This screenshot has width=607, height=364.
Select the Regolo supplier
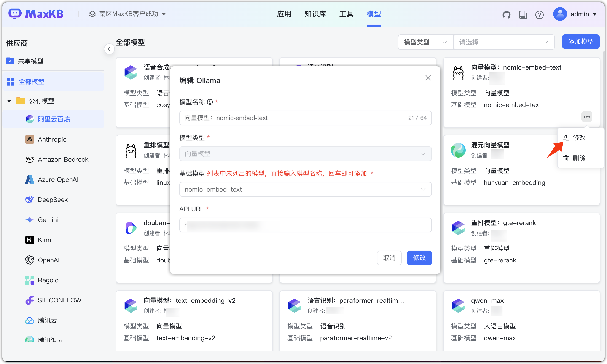click(x=54, y=280)
